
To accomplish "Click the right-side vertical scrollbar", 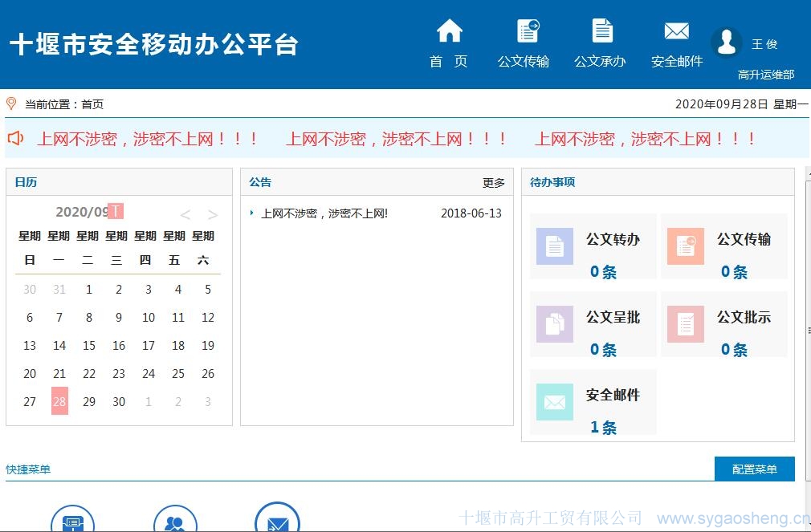I will click(x=807, y=329).
